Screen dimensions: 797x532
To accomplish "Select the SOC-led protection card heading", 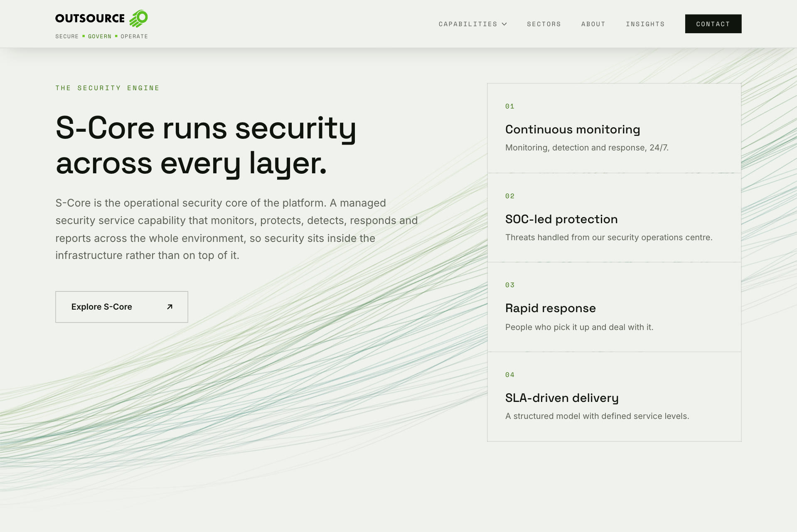I will click(x=561, y=219).
